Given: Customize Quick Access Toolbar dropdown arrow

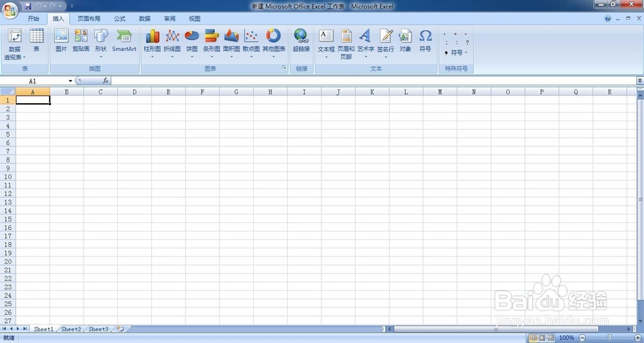Looking at the screenshot, I should tap(72, 6).
